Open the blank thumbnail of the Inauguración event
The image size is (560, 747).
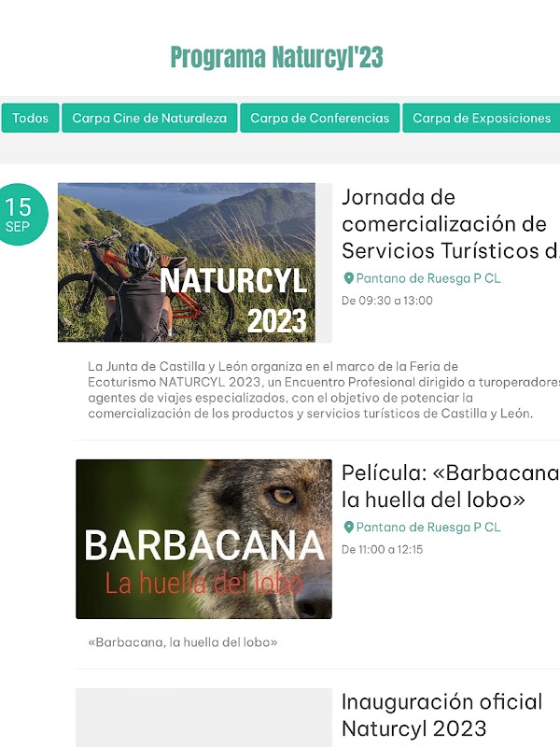click(203, 717)
